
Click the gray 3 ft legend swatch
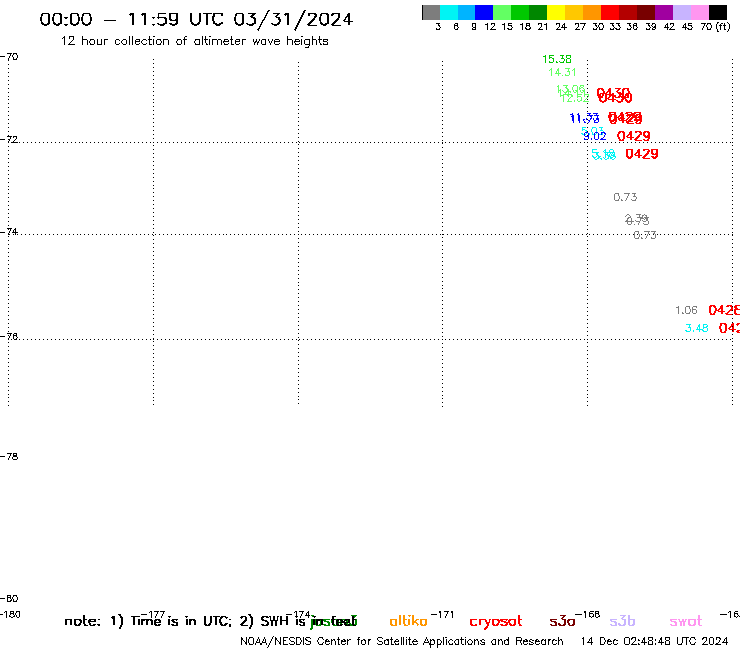click(431, 12)
